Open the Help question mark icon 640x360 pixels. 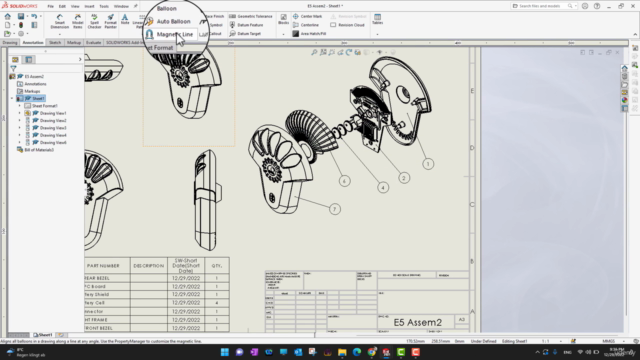[597, 6]
